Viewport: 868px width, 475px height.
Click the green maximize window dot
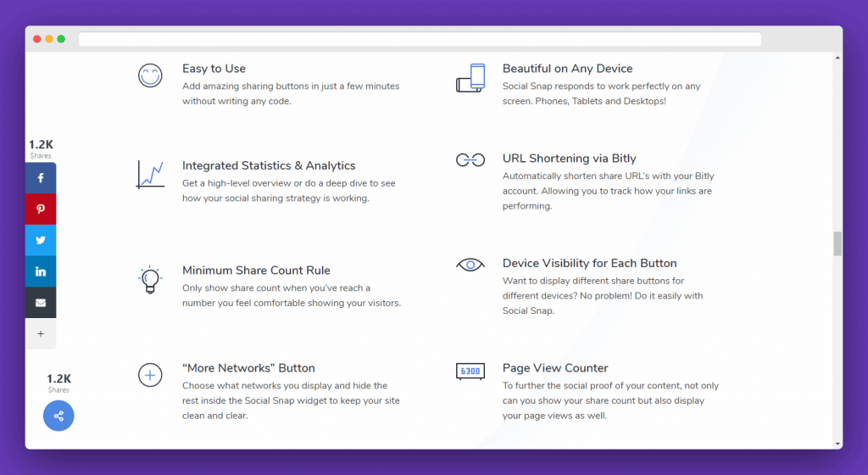pos(61,39)
